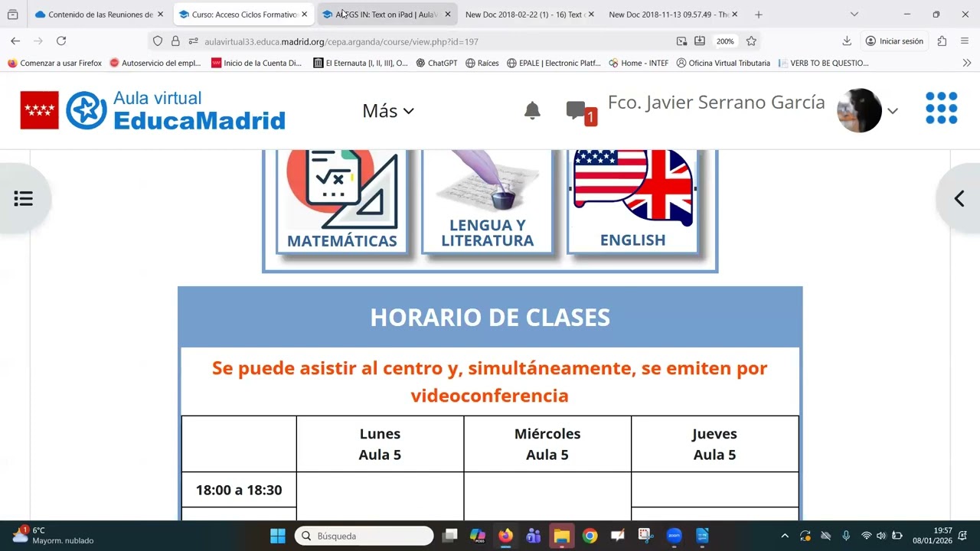Click user avatar photo
The height and width of the screenshot is (551, 980).
[x=859, y=110]
